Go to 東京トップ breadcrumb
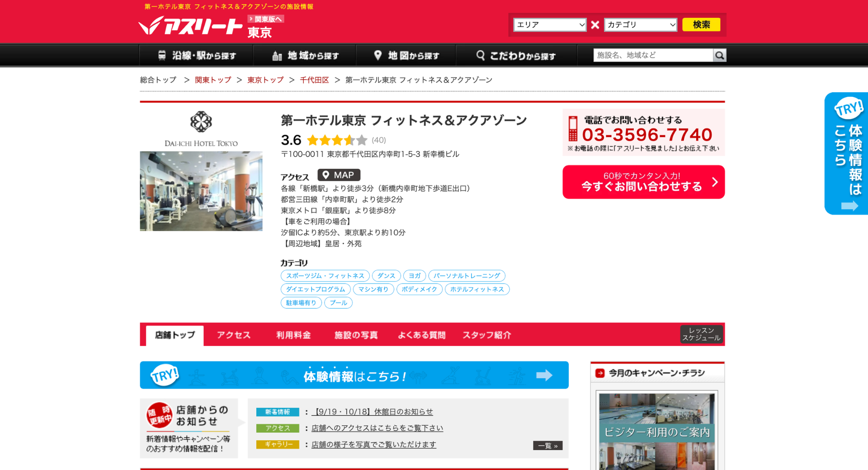 265,80
